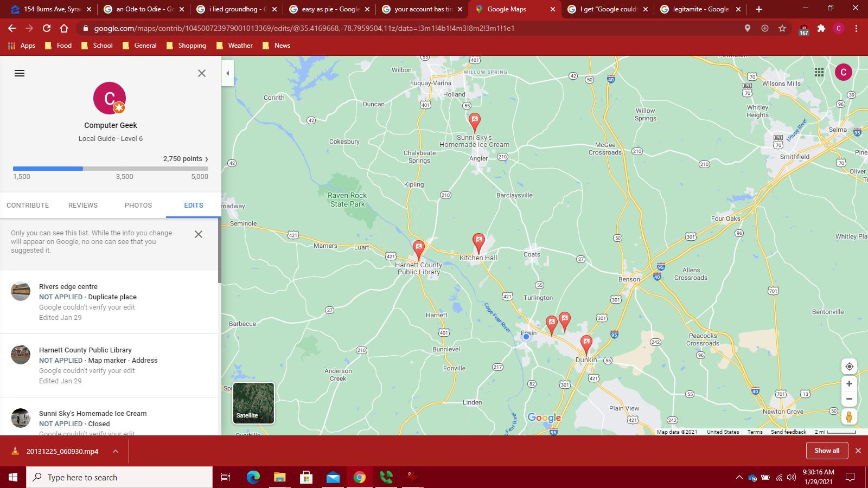The width and height of the screenshot is (868, 488).
Task: Switch to the CONTRIBUTE tab
Action: (x=28, y=206)
